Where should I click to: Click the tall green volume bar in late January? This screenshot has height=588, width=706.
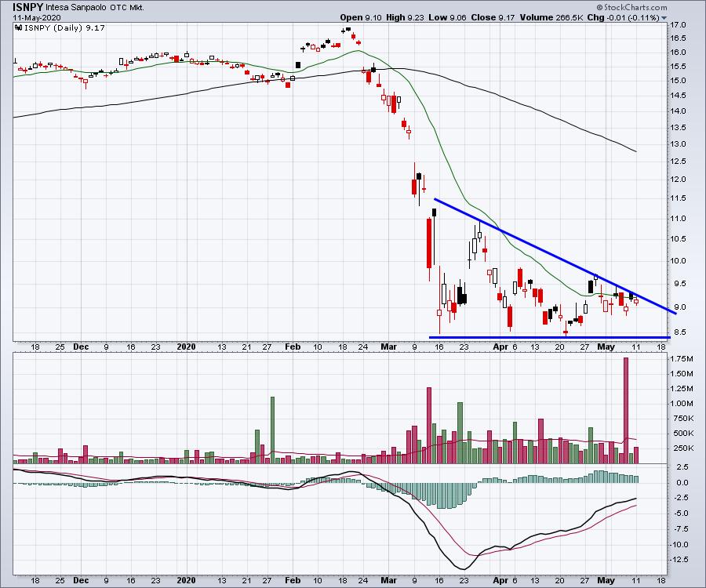coord(272,430)
